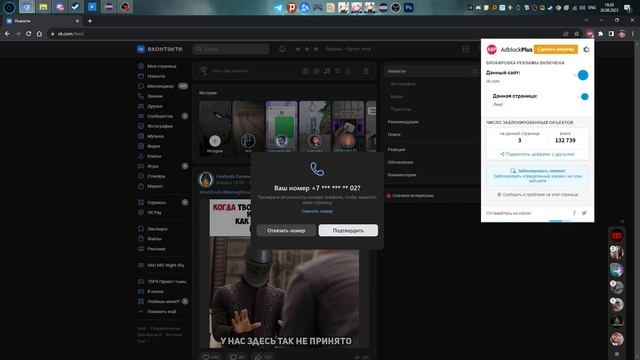Open the VK services grid icon
This screenshot has width=640, height=360.
[465, 49]
